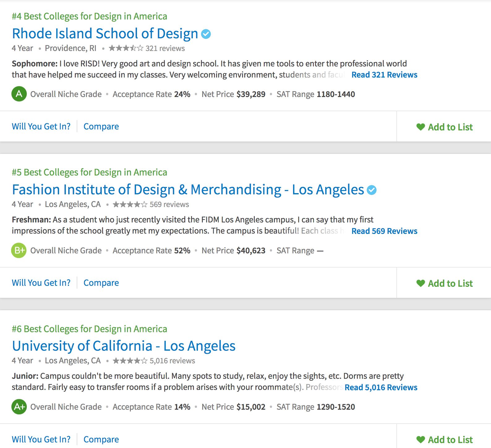Click the A+ grade badge for UCLA
Image resolution: width=491 pixels, height=448 pixels.
pyautogui.click(x=19, y=407)
